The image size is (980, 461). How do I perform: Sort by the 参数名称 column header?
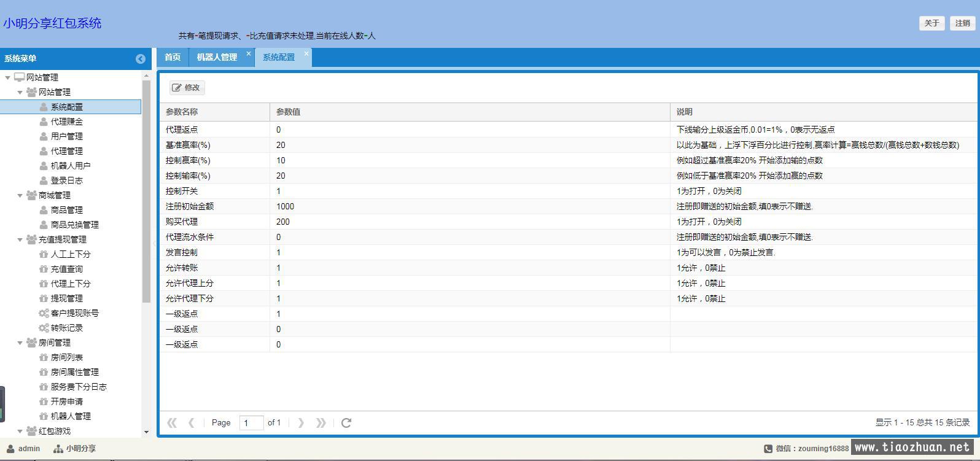(214, 112)
